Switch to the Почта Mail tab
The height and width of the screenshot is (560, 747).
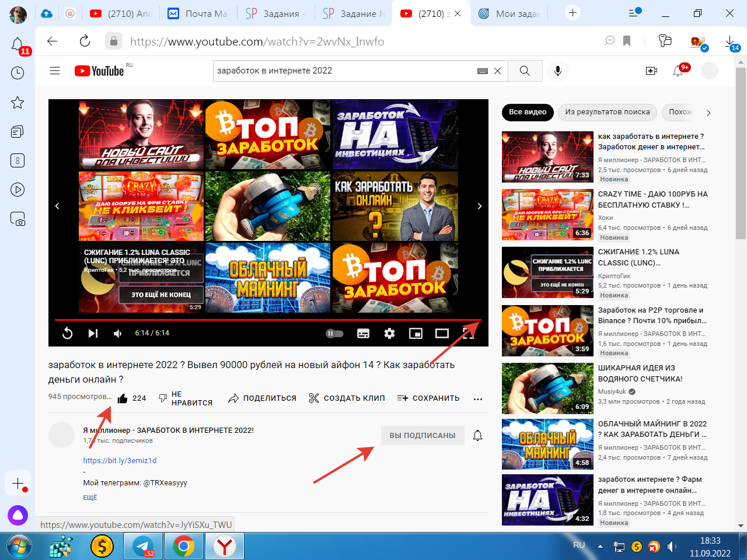coord(198,13)
